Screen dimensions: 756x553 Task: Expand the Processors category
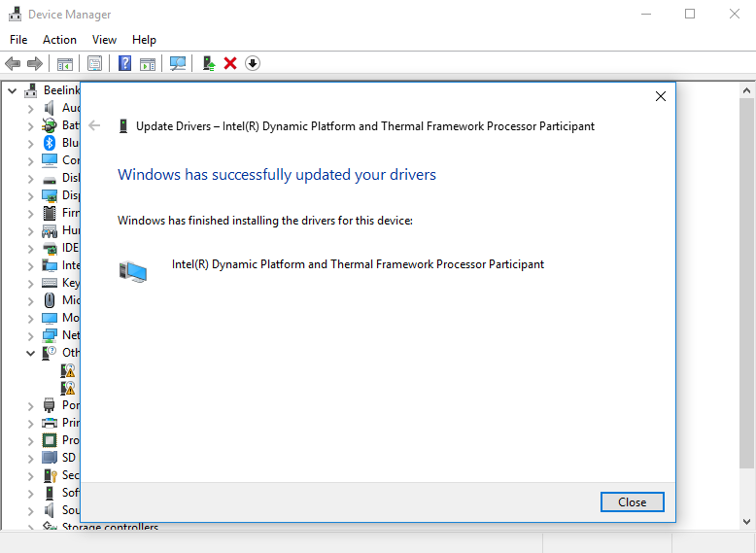point(30,441)
